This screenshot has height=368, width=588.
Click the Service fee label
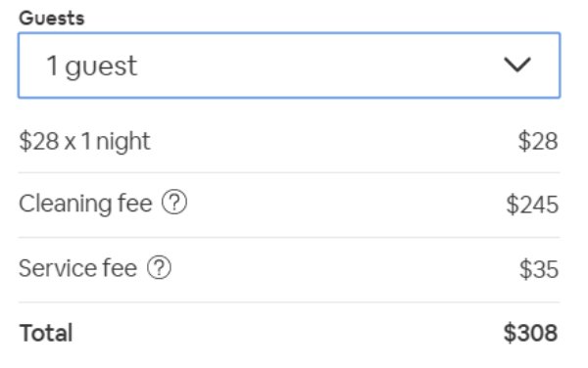pos(78,268)
